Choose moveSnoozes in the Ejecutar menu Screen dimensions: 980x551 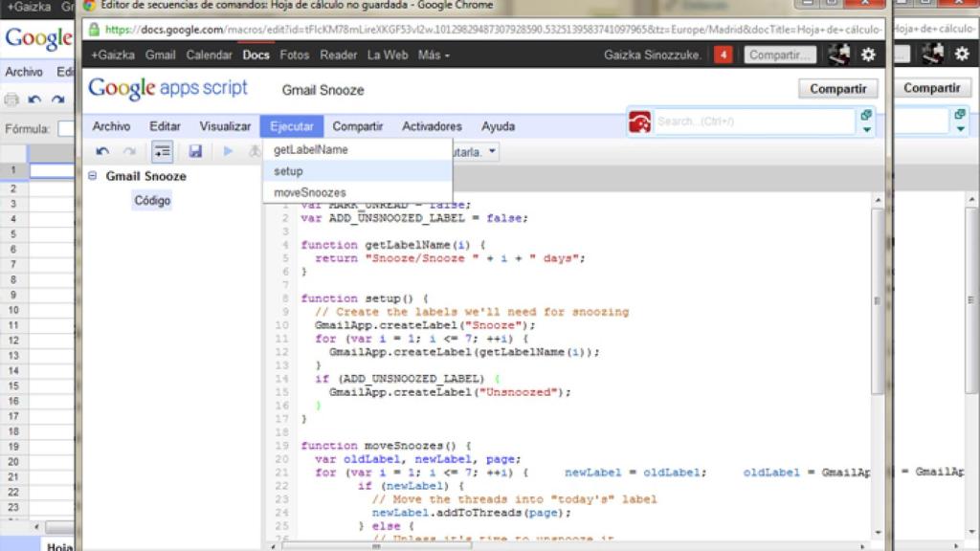(x=309, y=192)
